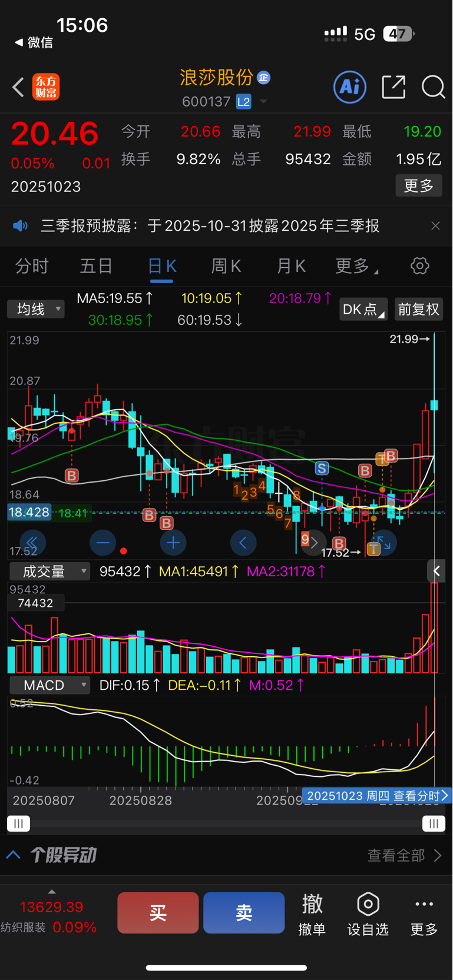Tap the 纺织服装 sector index value
The height and width of the screenshot is (980, 453).
tap(52, 907)
